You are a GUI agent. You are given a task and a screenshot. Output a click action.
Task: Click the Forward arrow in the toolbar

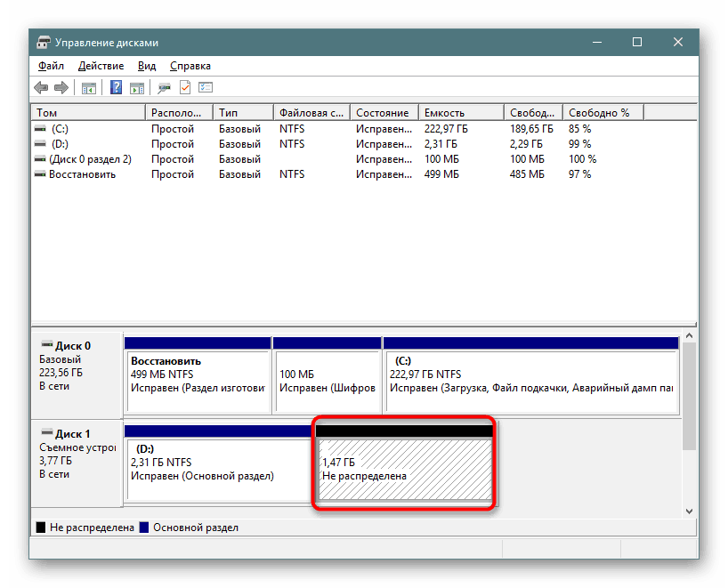pos(61,87)
